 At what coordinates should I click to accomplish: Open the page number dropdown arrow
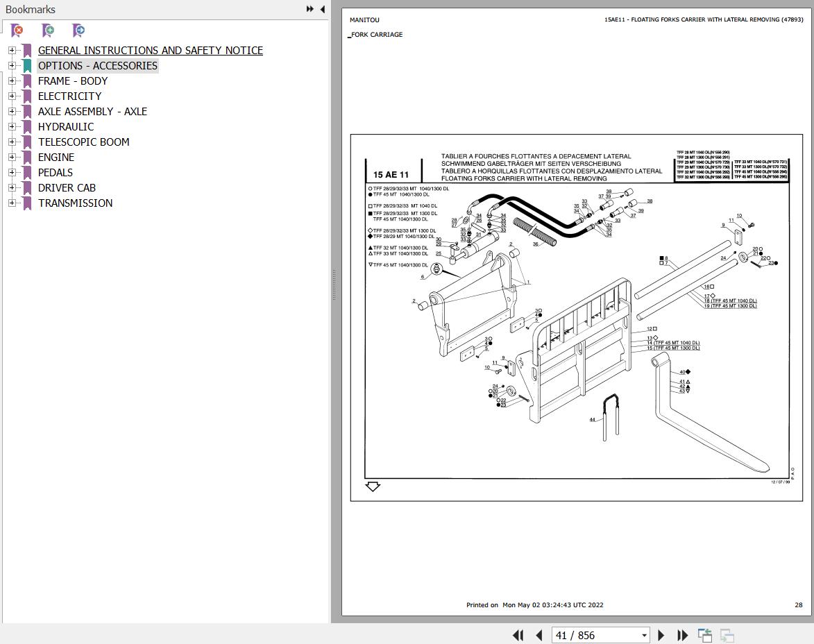pyautogui.click(x=644, y=635)
